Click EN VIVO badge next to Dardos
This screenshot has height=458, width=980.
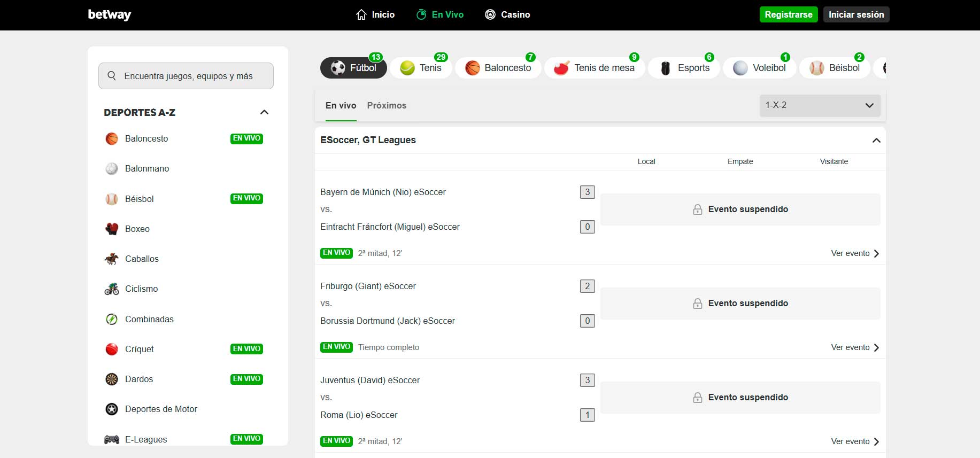(246, 379)
